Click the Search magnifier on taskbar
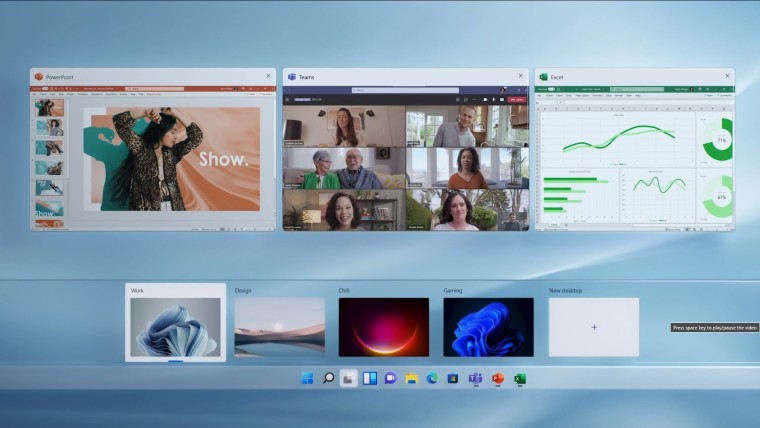Viewport: 760px width, 428px height. click(328, 379)
